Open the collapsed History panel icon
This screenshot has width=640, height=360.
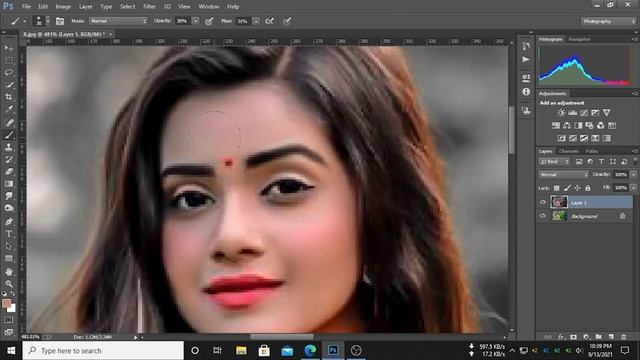pyautogui.click(x=526, y=46)
